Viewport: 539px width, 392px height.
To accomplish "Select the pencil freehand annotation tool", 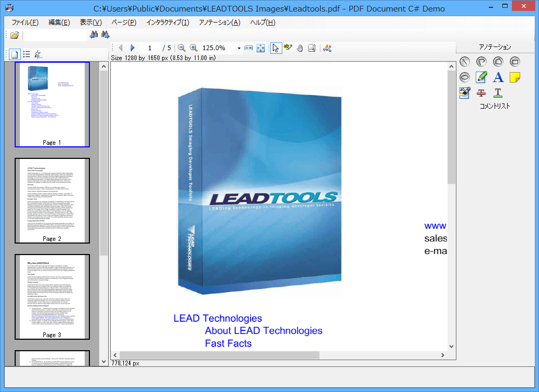I will (x=481, y=77).
